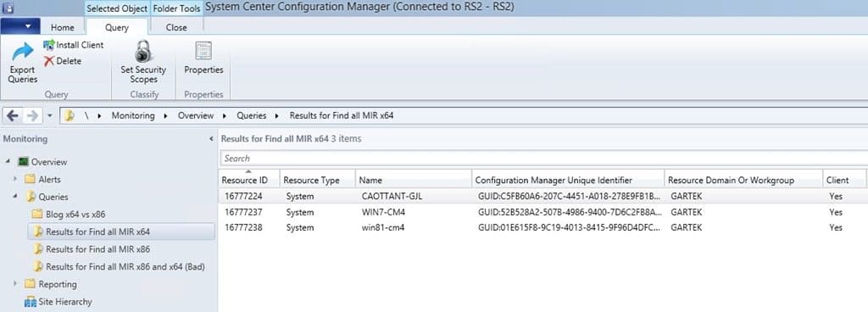This screenshot has height=312, width=868.
Task: Click the Forward navigation arrow
Action: 32,115
